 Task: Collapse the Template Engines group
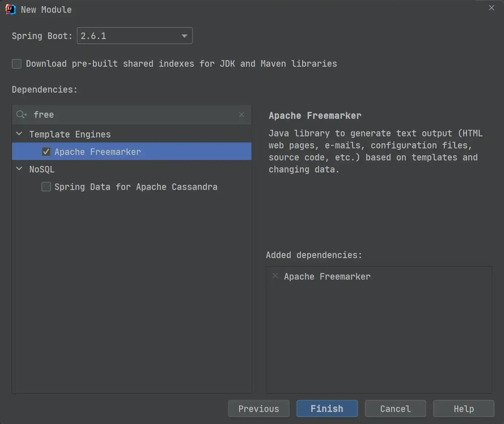[19, 134]
